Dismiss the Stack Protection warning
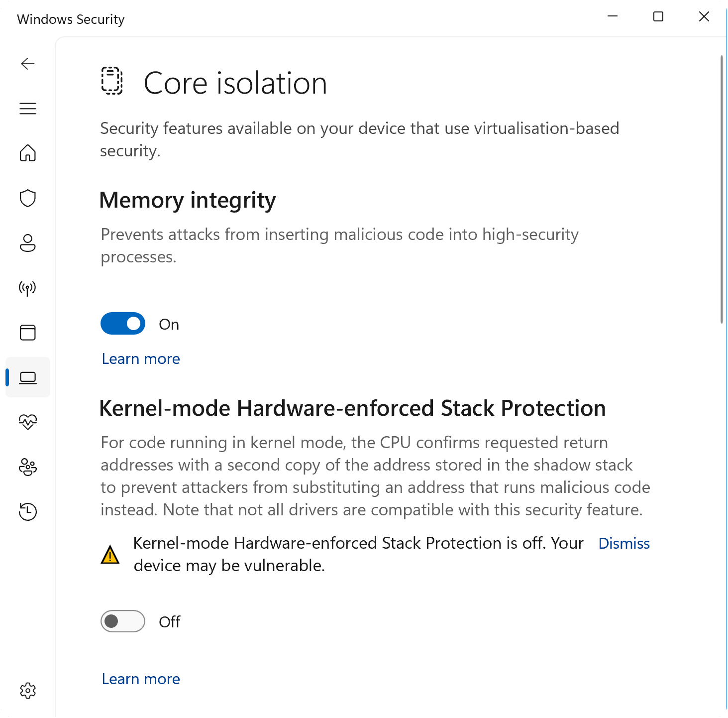The image size is (728, 718). coord(624,544)
